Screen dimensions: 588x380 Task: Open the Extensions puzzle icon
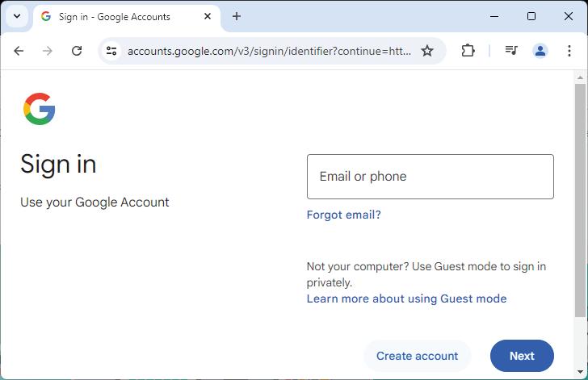point(468,51)
